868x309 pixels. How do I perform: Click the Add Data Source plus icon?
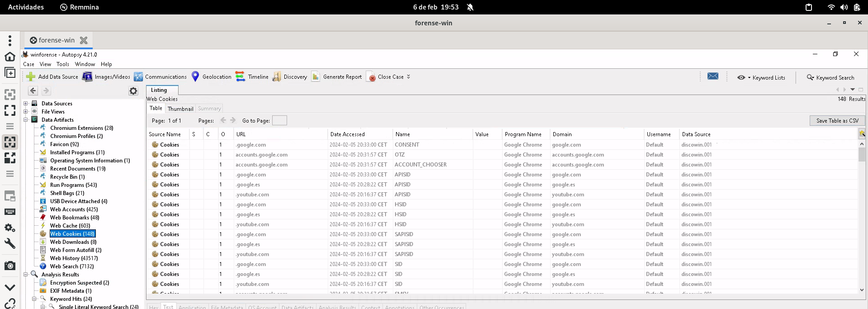click(31, 77)
